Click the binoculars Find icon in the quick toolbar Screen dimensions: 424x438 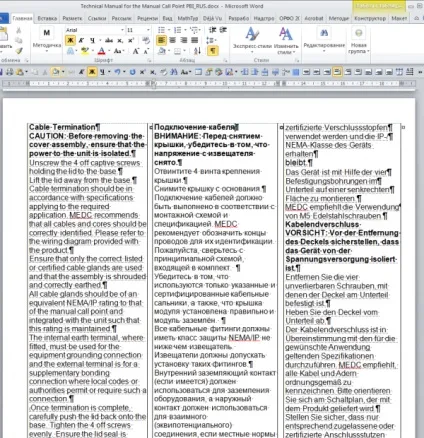174,72
